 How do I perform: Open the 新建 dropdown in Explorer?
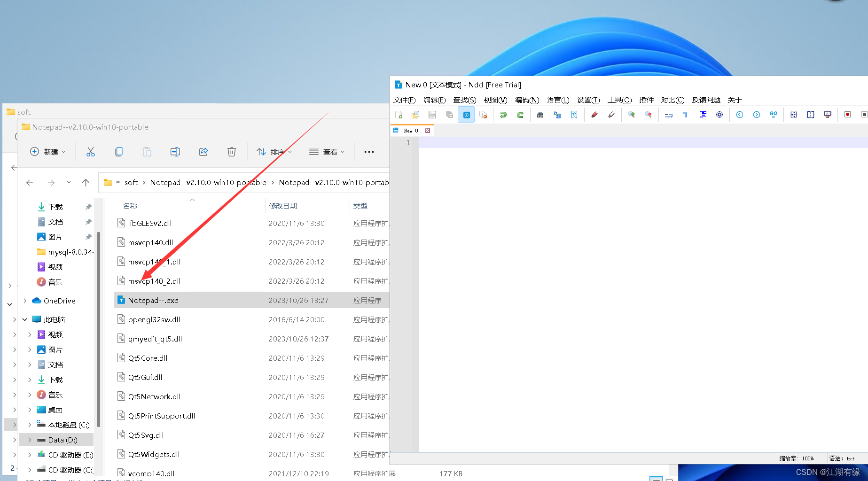tap(48, 152)
